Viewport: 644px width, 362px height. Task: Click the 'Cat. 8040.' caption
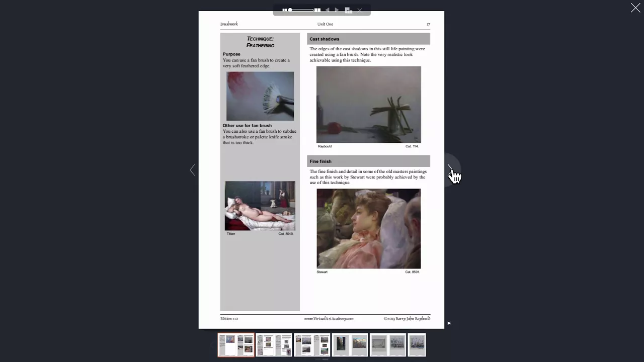[286, 234]
